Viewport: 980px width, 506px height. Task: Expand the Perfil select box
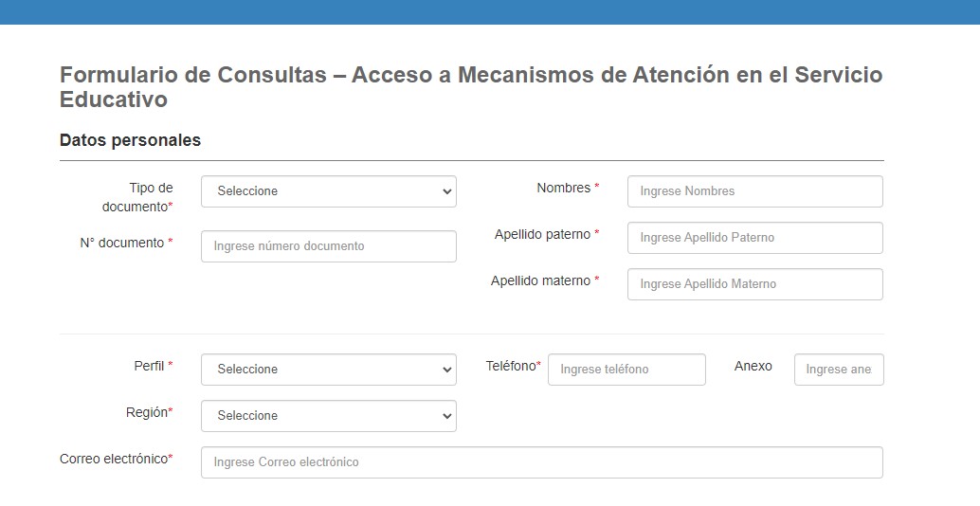328,370
